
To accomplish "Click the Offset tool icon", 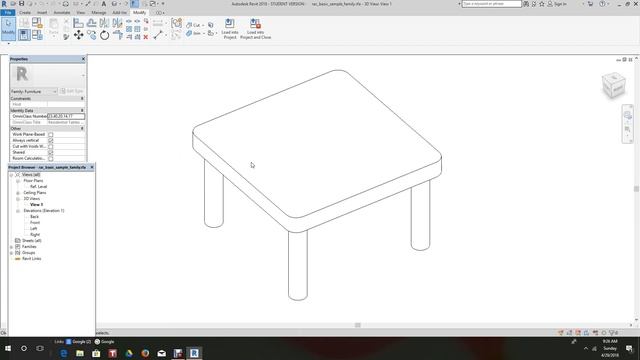I will click(x=91, y=23).
